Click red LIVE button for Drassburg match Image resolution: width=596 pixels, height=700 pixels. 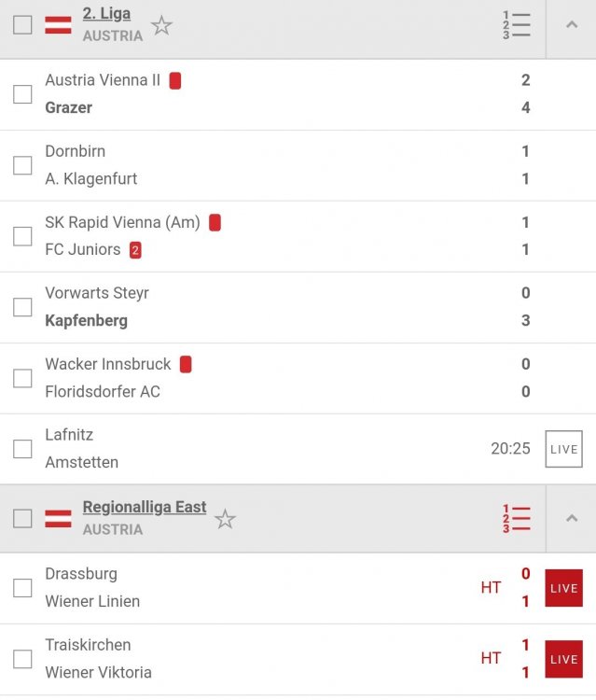coord(564,587)
